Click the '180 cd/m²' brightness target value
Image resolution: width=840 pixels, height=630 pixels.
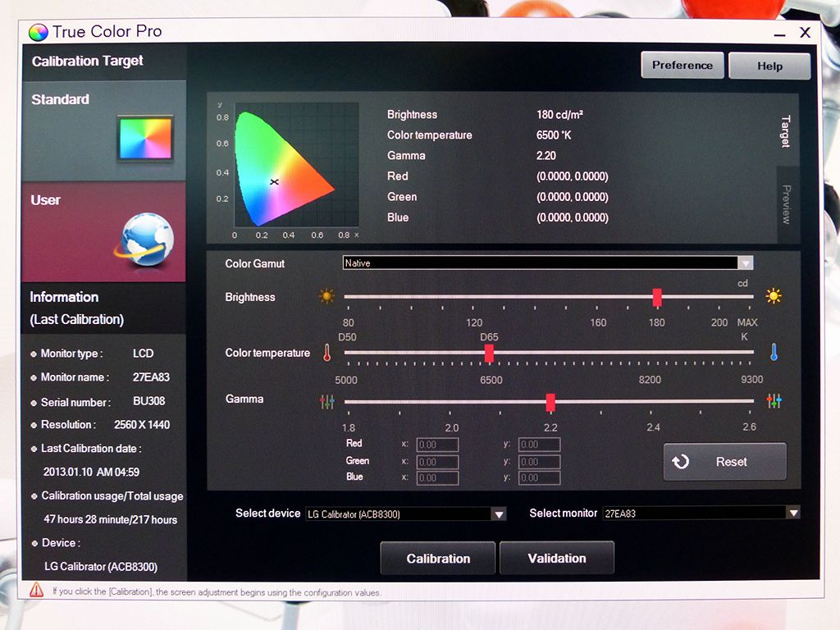coord(559,115)
